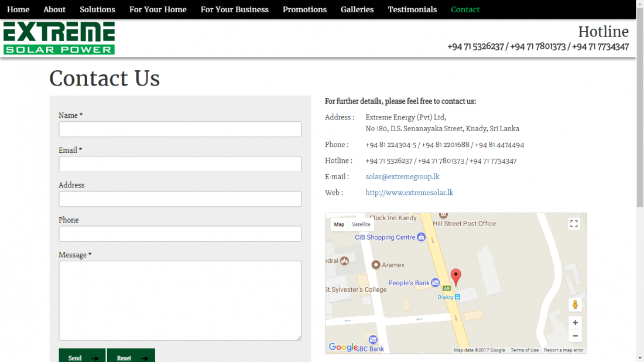This screenshot has height=362, width=644.
Task: Visit the extremesolar.lk web link
Action: [x=409, y=193]
